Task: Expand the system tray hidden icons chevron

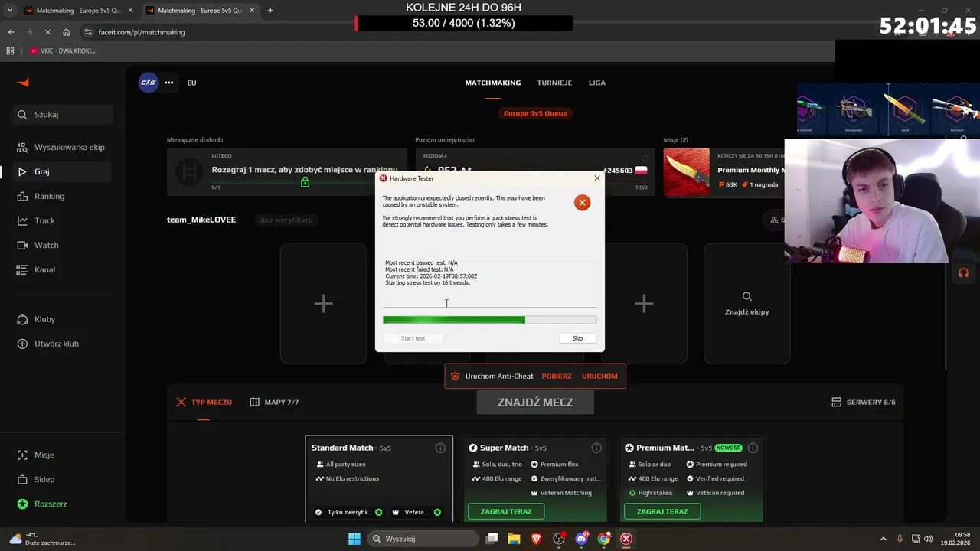Action: (x=883, y=539)
